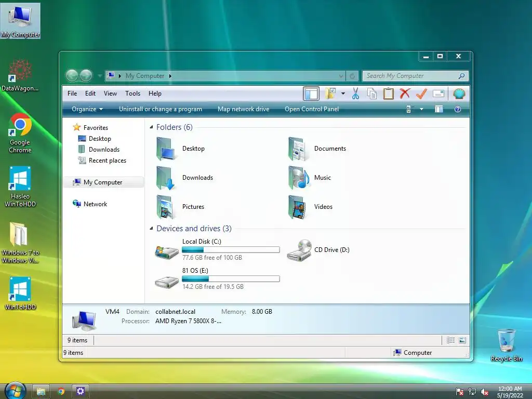Click the address bar My Computer path

pos(145,76)
